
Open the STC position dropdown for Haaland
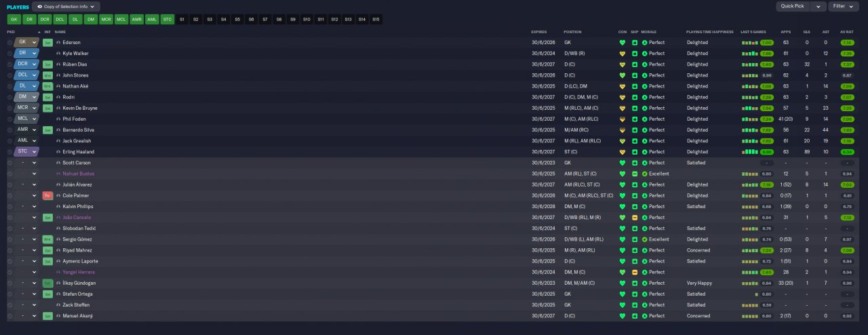pos(26,152)
